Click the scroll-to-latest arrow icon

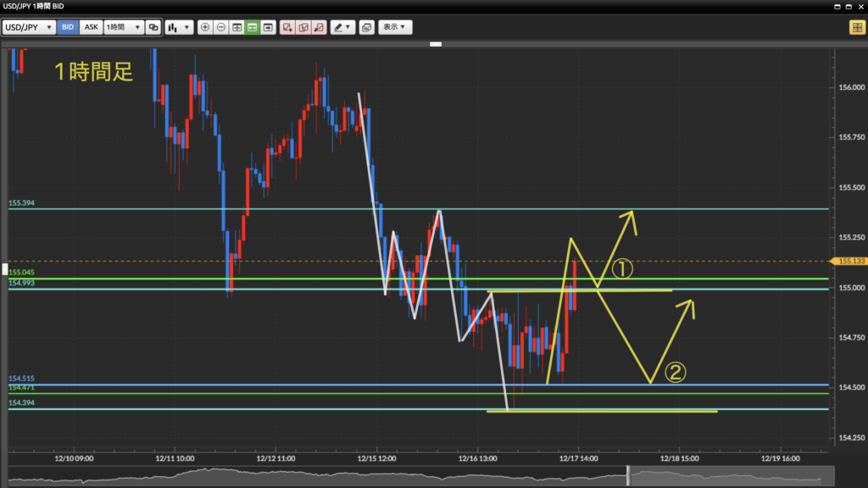point(268,27)
